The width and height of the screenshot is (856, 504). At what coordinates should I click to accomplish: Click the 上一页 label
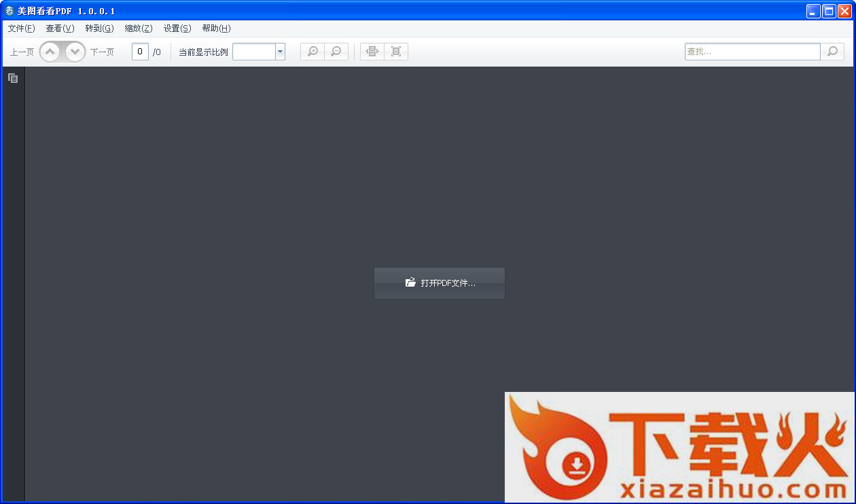point(22,52)
